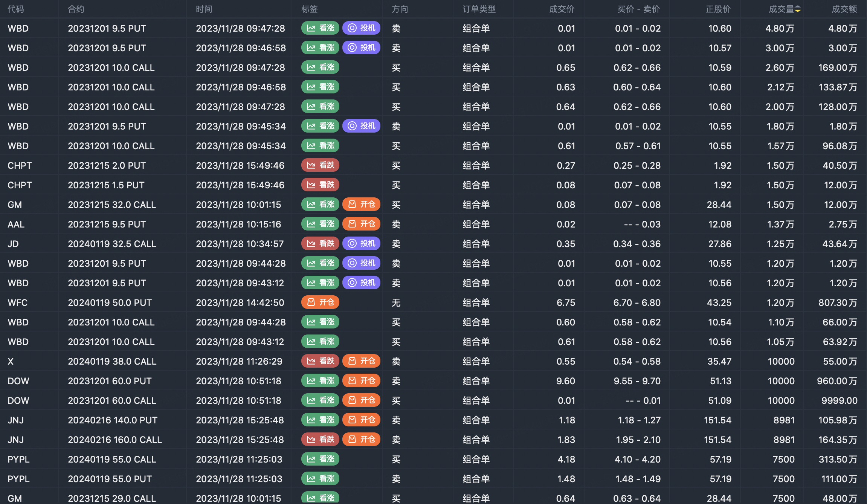Sort by the 成交价 column header
The width and height of the screenshot is (867, 504).
(x=562, y=9)
